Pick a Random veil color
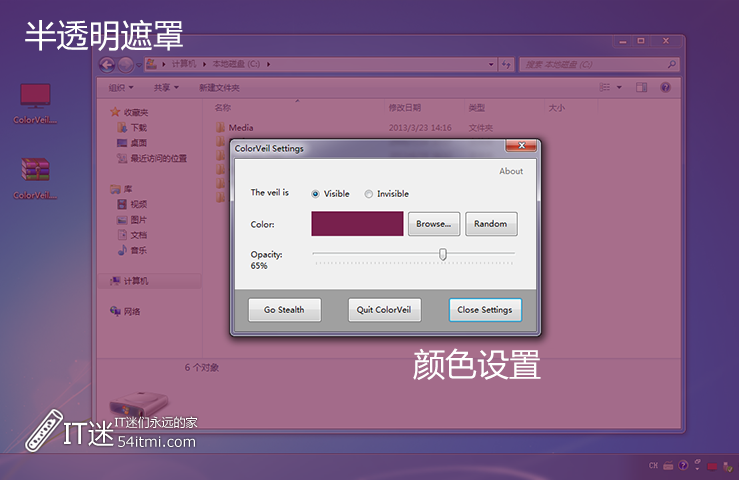 [491, 223]
